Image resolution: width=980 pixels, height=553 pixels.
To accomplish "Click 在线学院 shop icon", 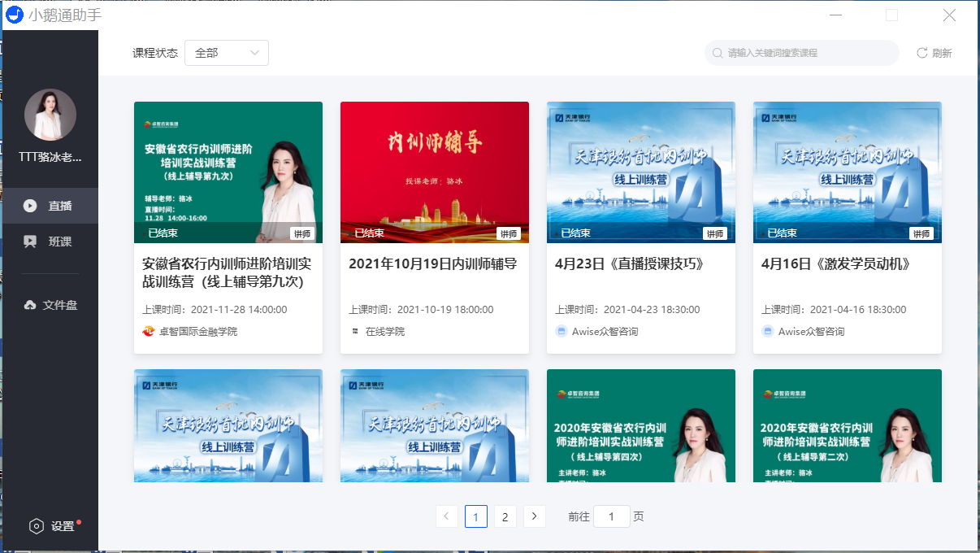I will click(354, 331).
